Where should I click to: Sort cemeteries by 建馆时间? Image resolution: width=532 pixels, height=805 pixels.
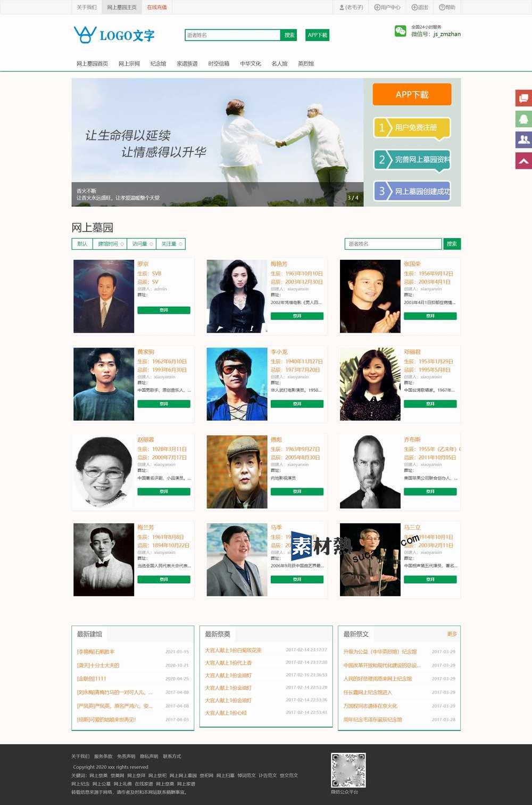pyautogui.click(x=110, y=244)
